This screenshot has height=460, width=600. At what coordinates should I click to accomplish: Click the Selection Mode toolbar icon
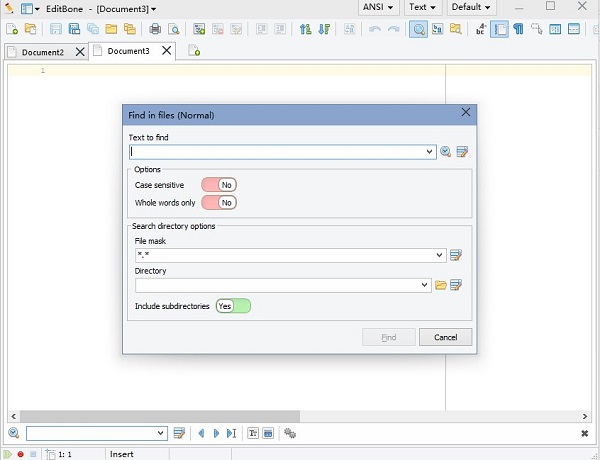(536, 29)
